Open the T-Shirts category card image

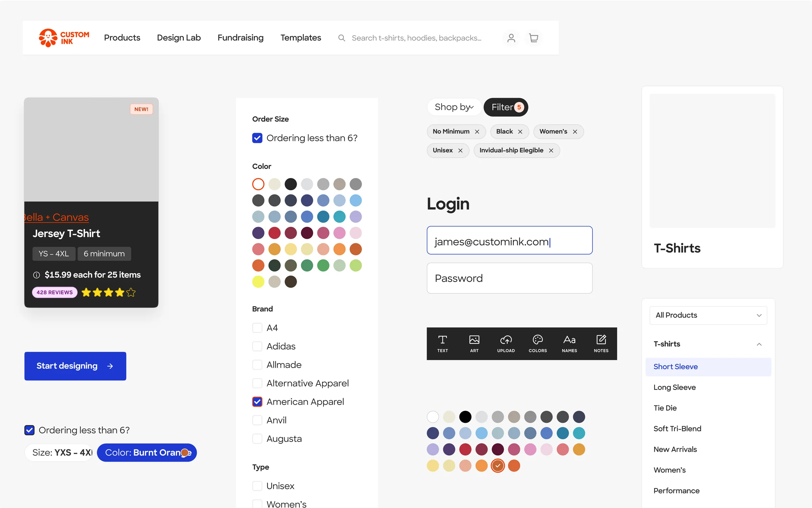click(x=712, y=161)
